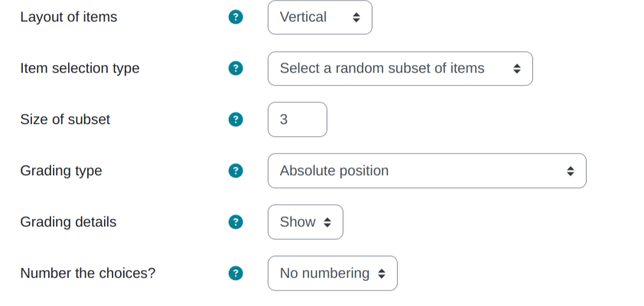Expand the No numbering dropdown
The width and height of the screenshot is (644, 306).
pyautogui.click(x=333, y=274)
